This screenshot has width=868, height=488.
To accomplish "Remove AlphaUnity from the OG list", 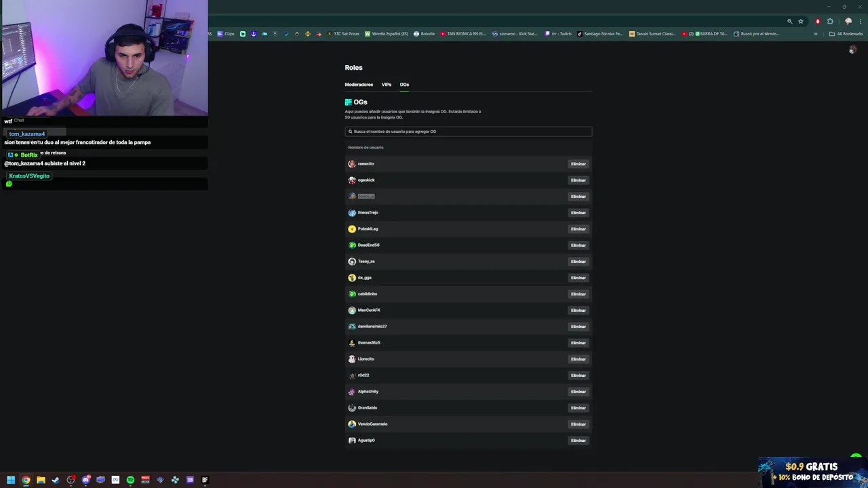I will (x=578, y=392).
